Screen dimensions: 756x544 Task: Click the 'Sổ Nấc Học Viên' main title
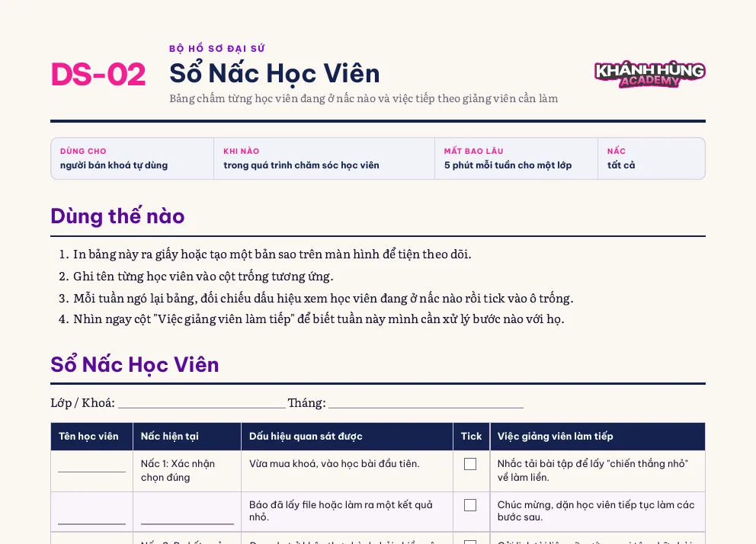[x=274, y=73]
